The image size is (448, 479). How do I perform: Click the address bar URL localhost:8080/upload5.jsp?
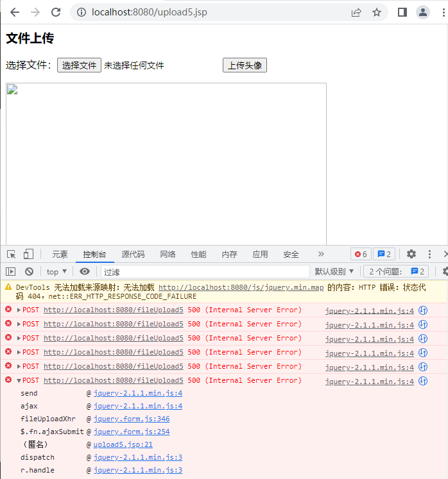pos(150,12)
